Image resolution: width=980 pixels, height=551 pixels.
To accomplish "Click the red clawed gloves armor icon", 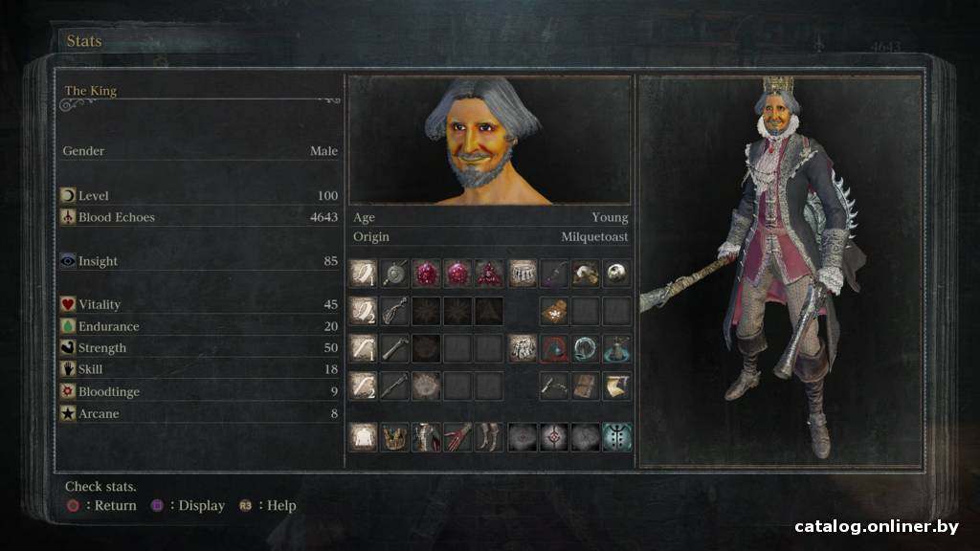I will [x=457, y=436].
